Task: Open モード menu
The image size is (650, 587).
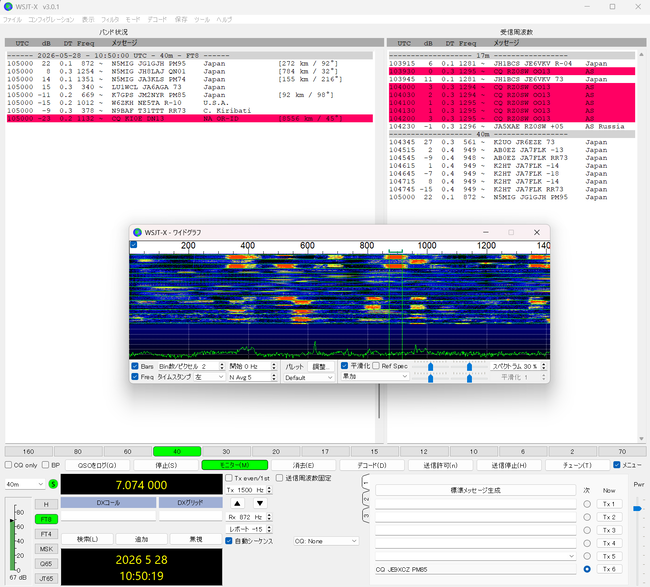Action: click(x=133, y=19)
